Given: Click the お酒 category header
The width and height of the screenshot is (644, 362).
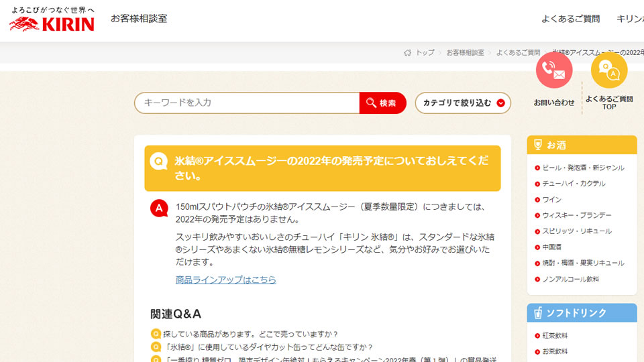Looking at the screenshot, I should (582, 145).
